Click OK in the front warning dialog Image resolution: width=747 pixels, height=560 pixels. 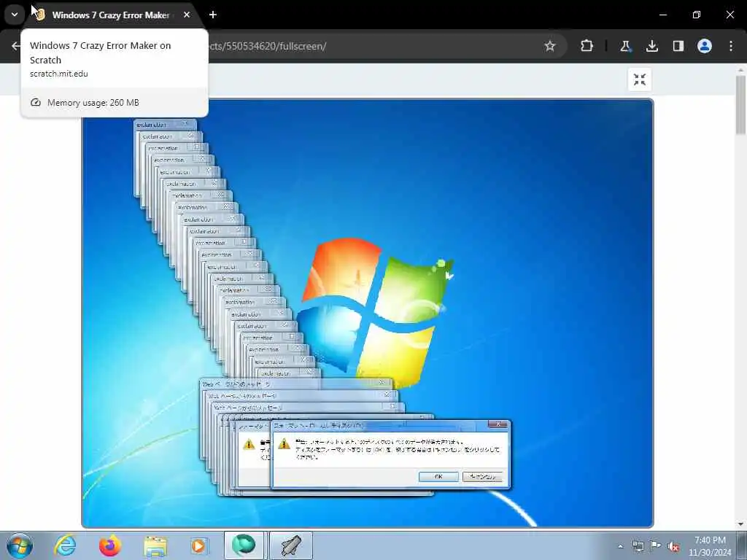438,476
